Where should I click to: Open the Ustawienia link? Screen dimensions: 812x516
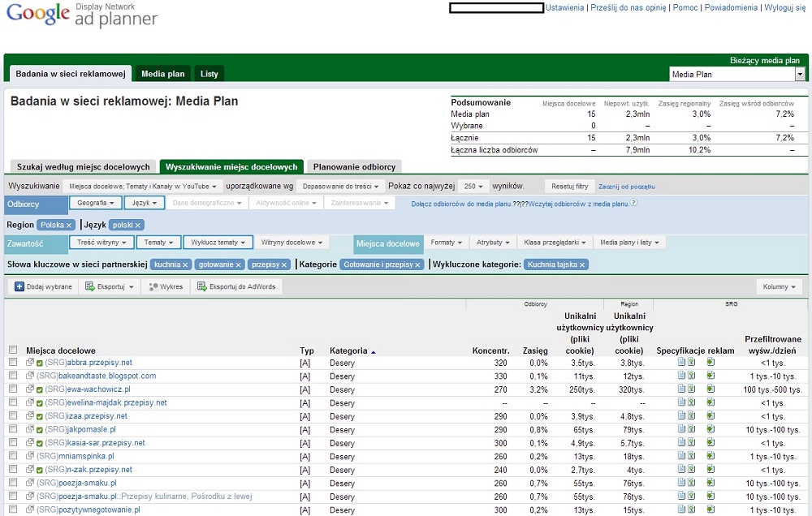564,8
